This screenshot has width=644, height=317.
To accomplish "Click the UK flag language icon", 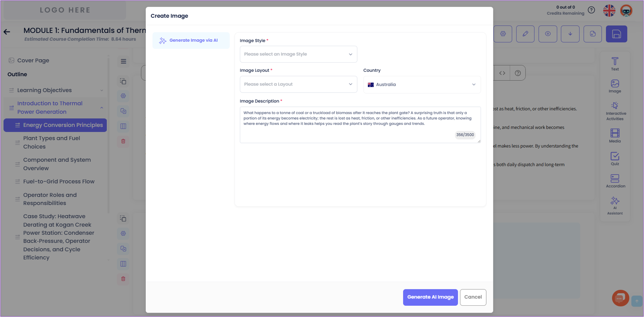I will tap(609, 10).
